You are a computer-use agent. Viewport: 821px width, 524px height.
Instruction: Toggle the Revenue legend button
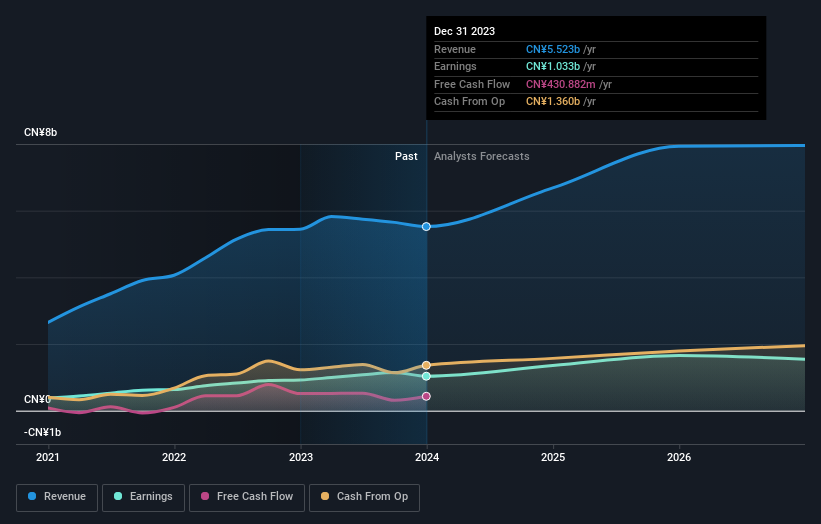click(57, 497)
